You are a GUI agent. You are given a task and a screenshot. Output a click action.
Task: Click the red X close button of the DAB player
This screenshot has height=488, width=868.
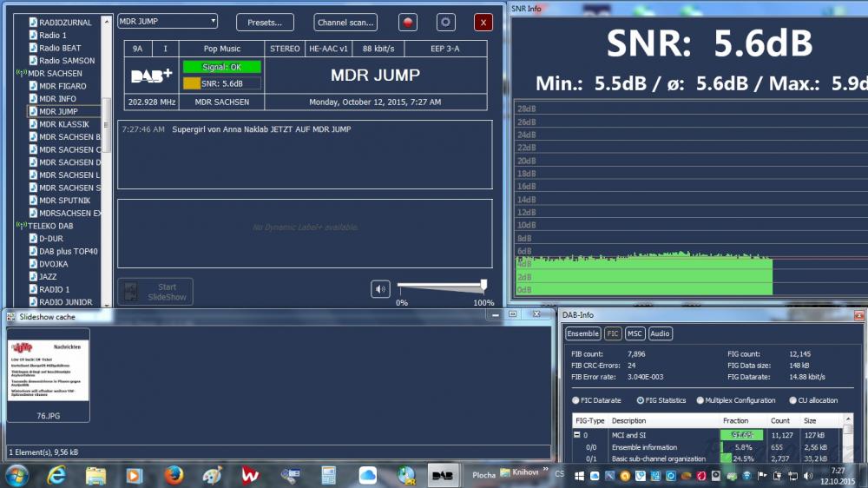click(x=483, y=23)
